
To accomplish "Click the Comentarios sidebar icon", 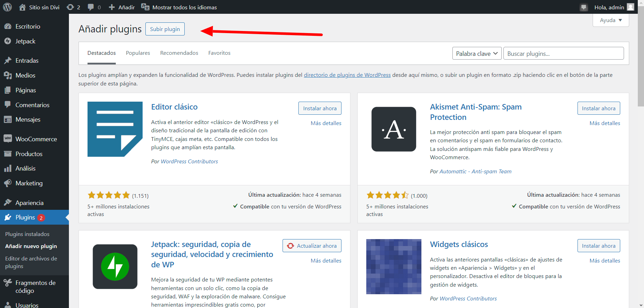I will pos(8,105).
